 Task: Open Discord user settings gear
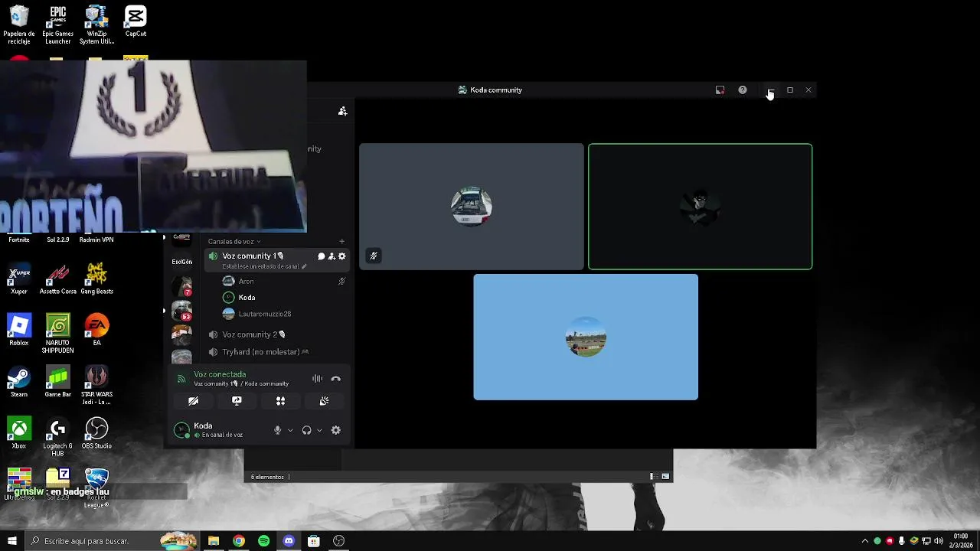pos(335,430)
